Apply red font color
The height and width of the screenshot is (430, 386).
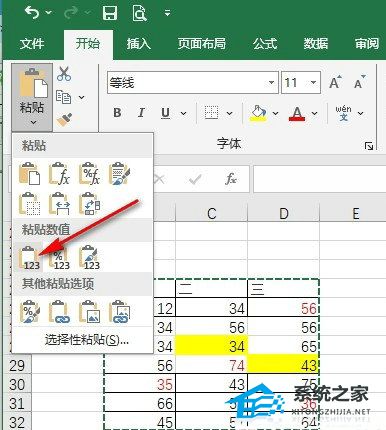pos(296,113)
